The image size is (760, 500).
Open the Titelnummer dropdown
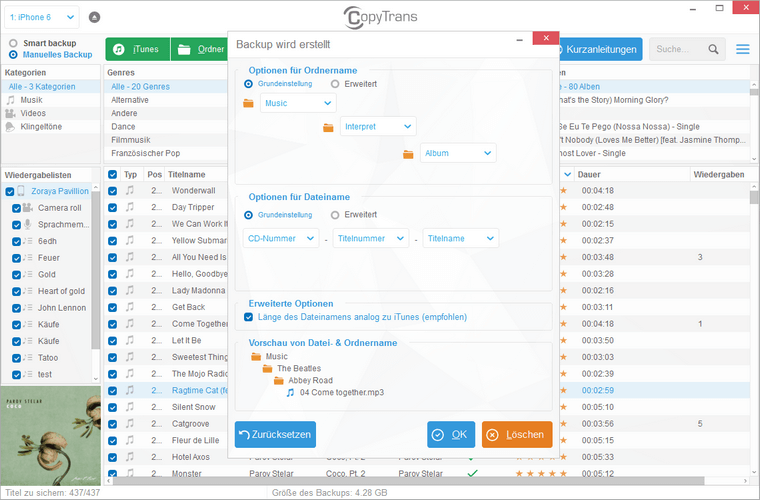pyautogui.click(x=371, y=238)
